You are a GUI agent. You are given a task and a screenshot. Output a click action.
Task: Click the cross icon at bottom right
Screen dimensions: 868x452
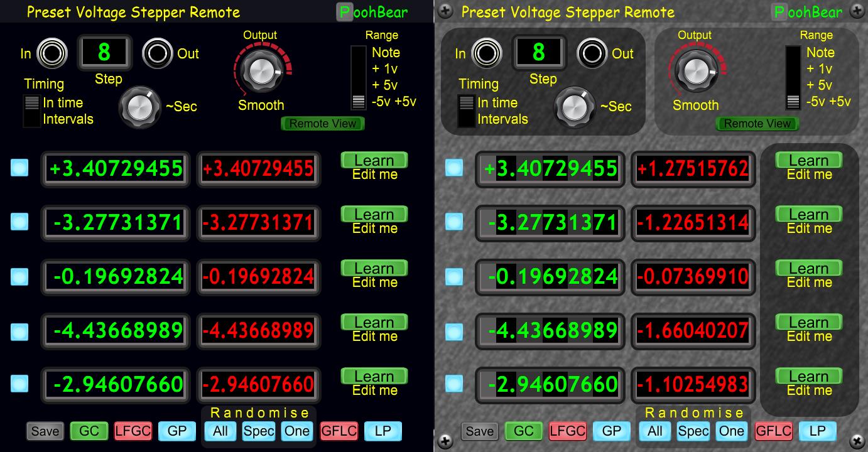[x=857, y=441]
